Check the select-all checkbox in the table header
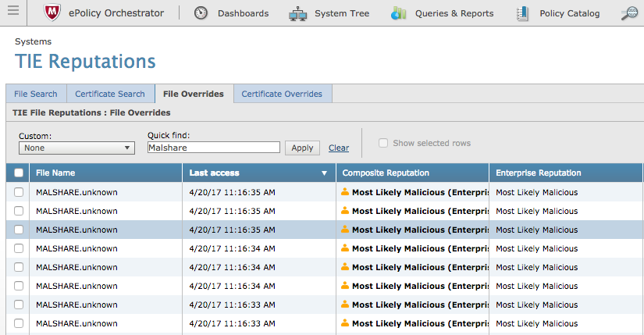Image resolution: width=644 pixels, height=335 pixels. [19, 173]
